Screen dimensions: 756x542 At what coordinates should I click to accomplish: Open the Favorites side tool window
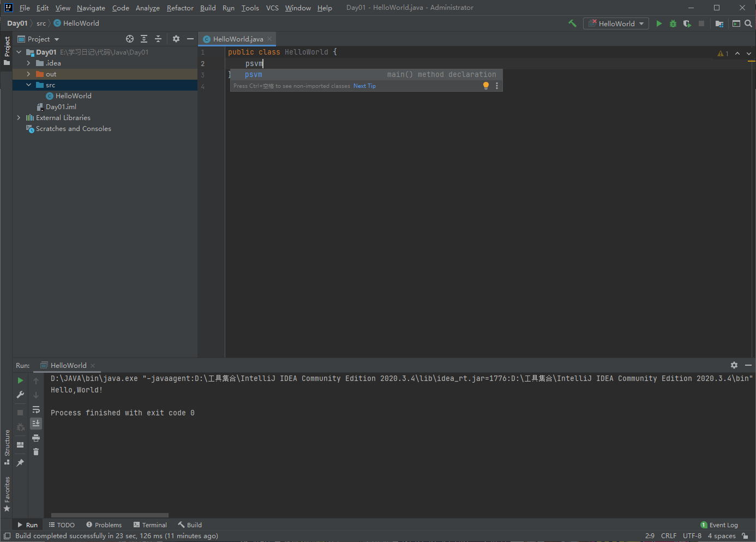(7, 494)
